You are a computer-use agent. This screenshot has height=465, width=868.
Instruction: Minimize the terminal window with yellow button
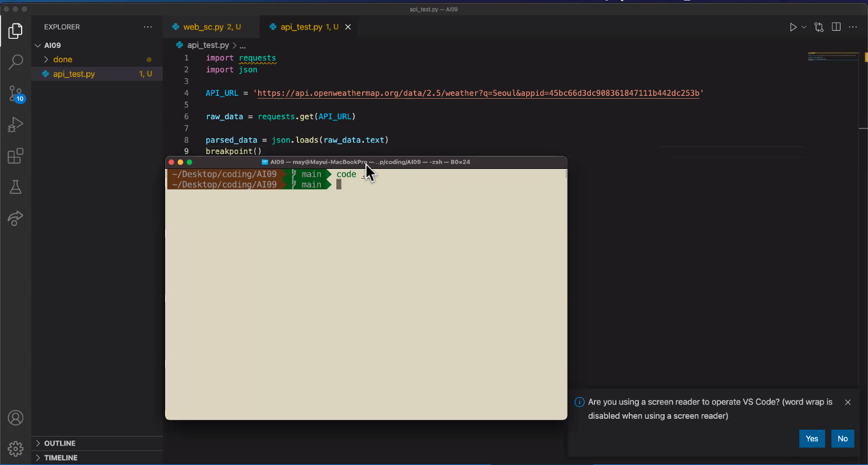tap(180, 162)
